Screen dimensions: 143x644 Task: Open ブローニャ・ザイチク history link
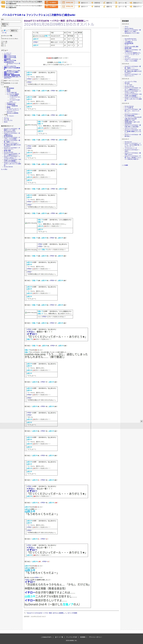tap(131, 40)
